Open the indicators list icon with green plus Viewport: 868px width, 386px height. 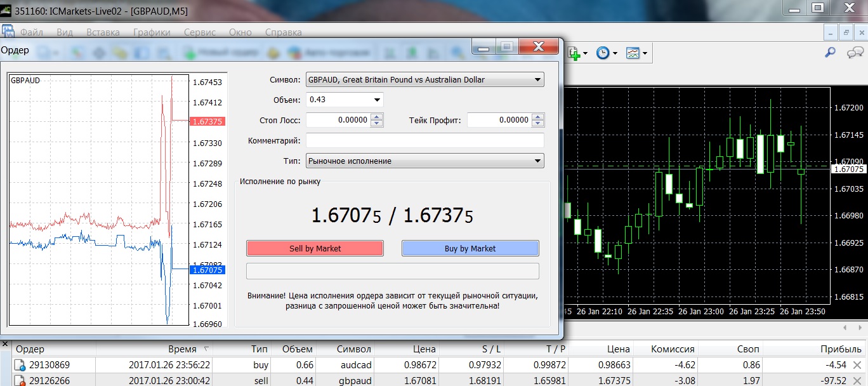(574, 53)
